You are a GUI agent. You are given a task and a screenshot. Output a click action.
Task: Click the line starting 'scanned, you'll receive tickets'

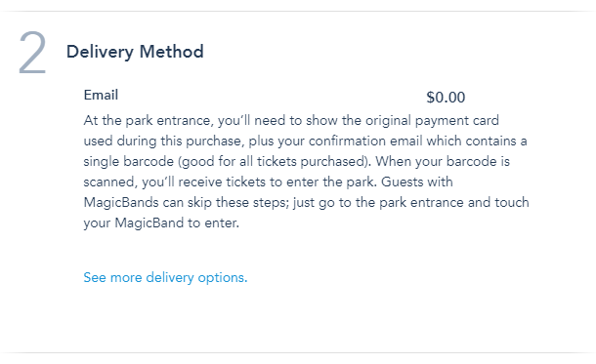click(x=268, y=182)
